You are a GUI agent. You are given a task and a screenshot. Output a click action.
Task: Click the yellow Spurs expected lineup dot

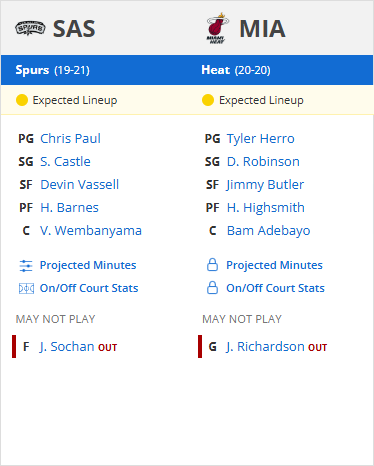tap(22, 100)
